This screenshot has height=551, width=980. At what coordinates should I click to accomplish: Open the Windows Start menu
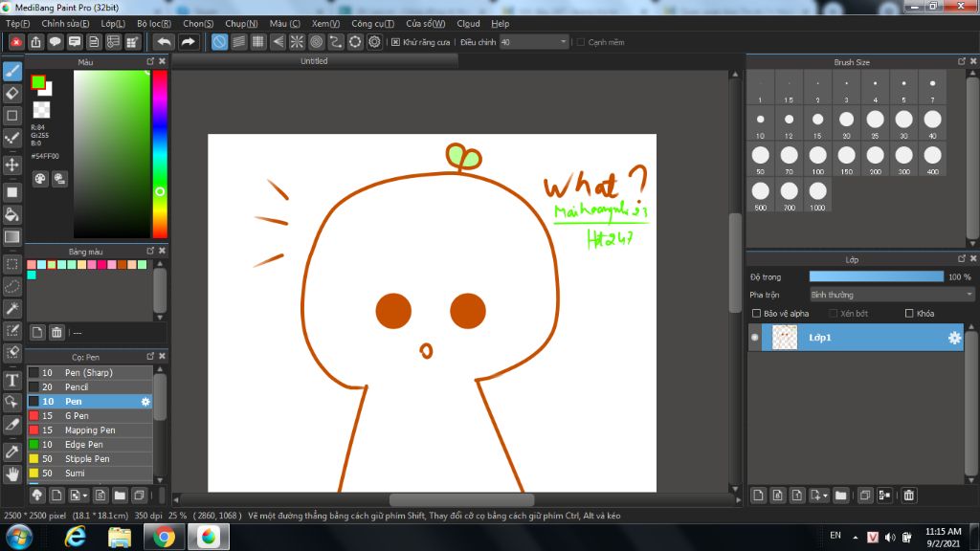(x=19, y=538)
